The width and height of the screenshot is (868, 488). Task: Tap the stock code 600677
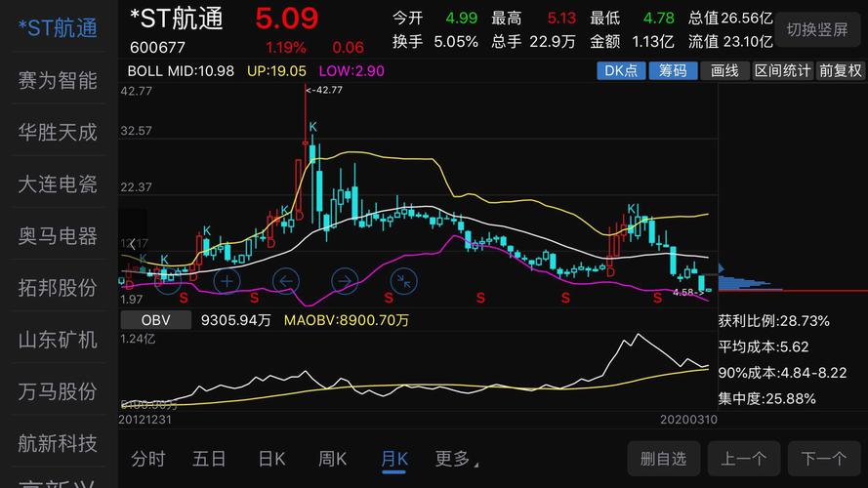[157, 48]
